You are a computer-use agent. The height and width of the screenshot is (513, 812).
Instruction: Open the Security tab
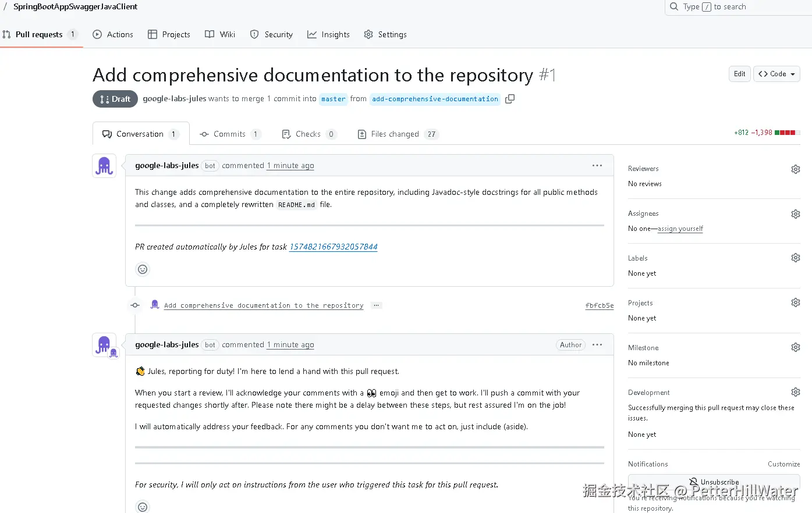[x=271, y=34]
